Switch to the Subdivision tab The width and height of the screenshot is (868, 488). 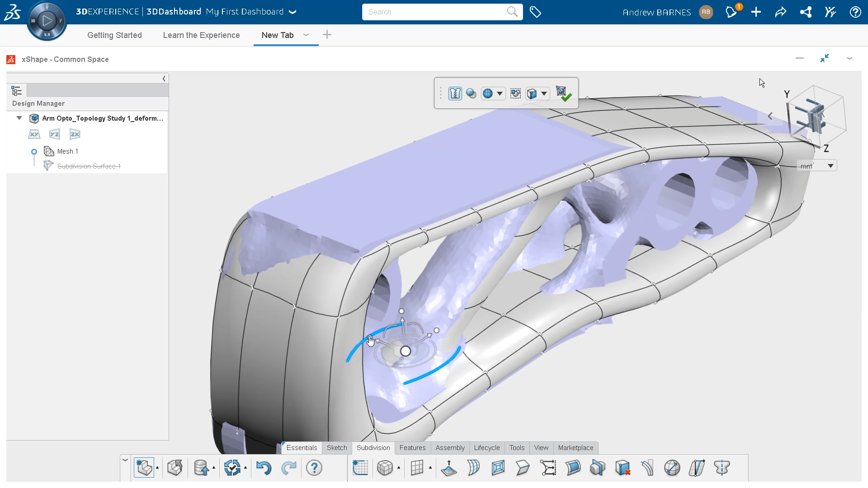coord(373,447)
